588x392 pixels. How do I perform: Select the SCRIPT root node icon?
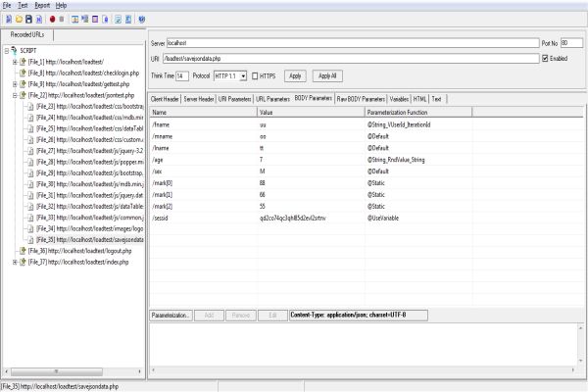tap(14, 50)
